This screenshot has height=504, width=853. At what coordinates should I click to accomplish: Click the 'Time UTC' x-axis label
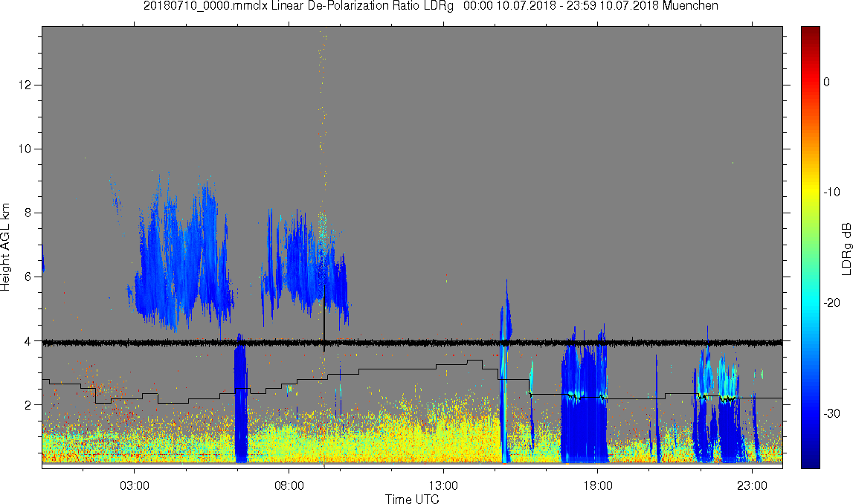click(412, 499)
